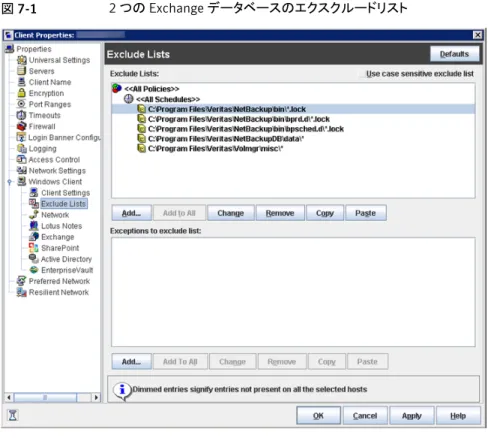
Task: Select the <<All Policies>> entry
Action: 152,89
